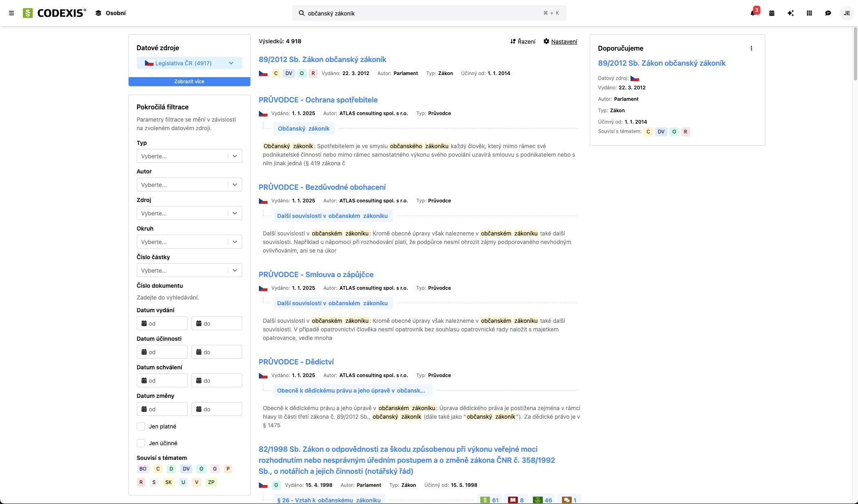Toggle the ZP topic tag filter
This screenshot has height=504, width=858.
click(211, 482)
